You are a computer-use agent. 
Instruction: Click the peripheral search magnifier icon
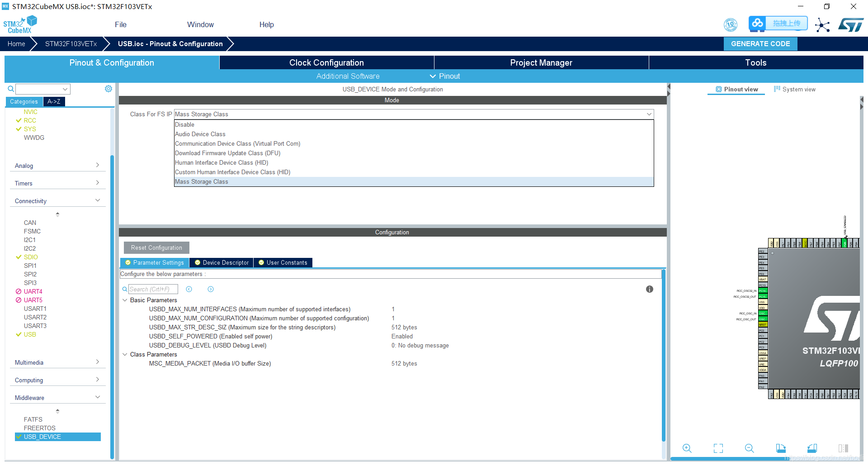pos(11,89)
